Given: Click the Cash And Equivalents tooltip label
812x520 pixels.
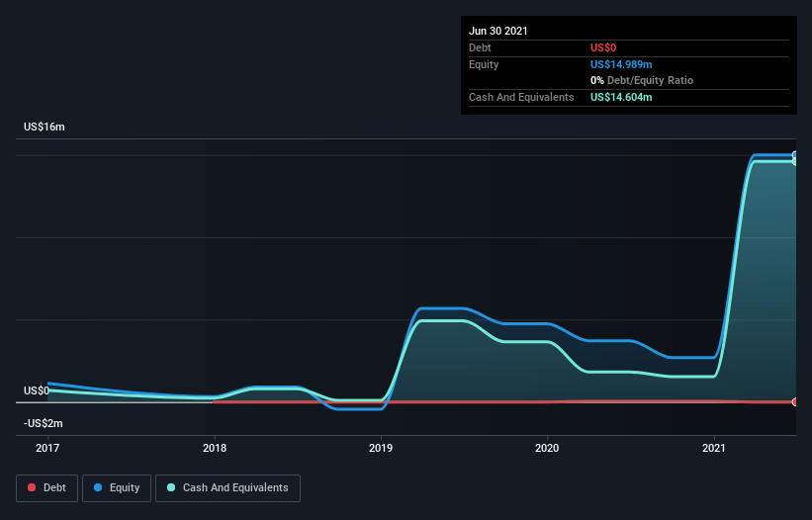Looking at the screenshot, I should [521, 97].
